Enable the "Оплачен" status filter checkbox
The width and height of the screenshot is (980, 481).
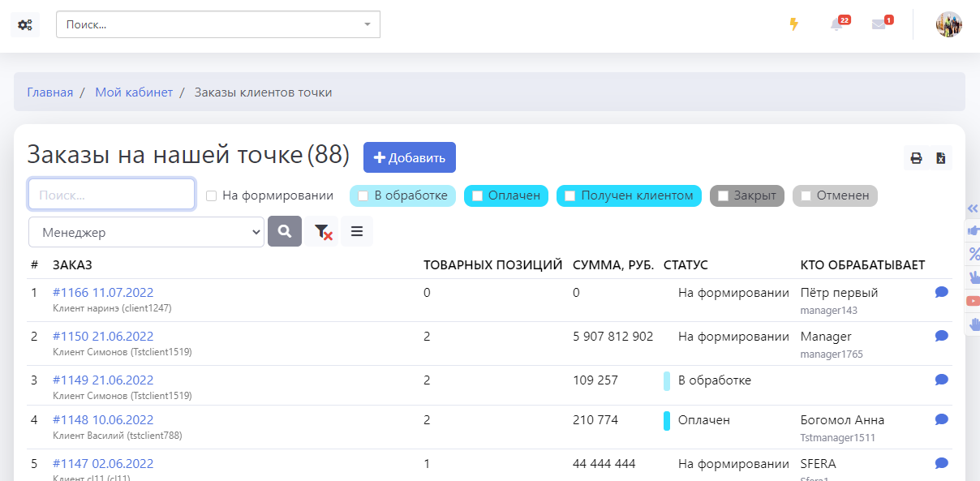[478, 195]
